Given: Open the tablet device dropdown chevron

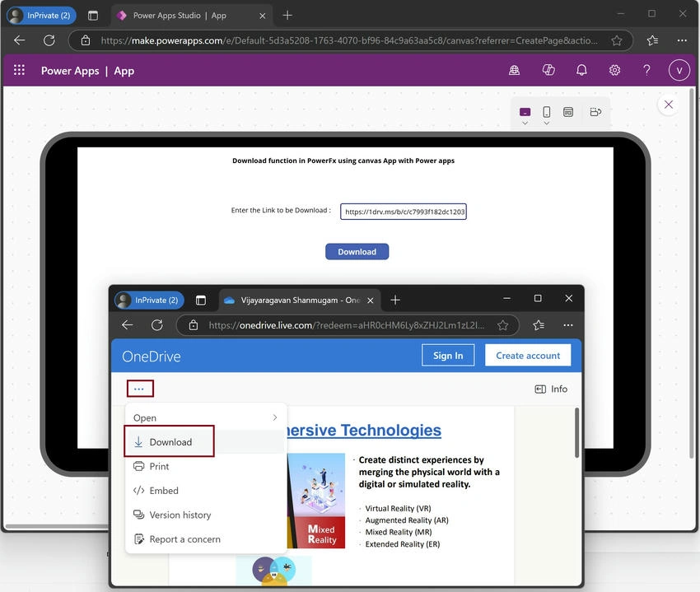Looking at the screenshot, I should [525, 124].
